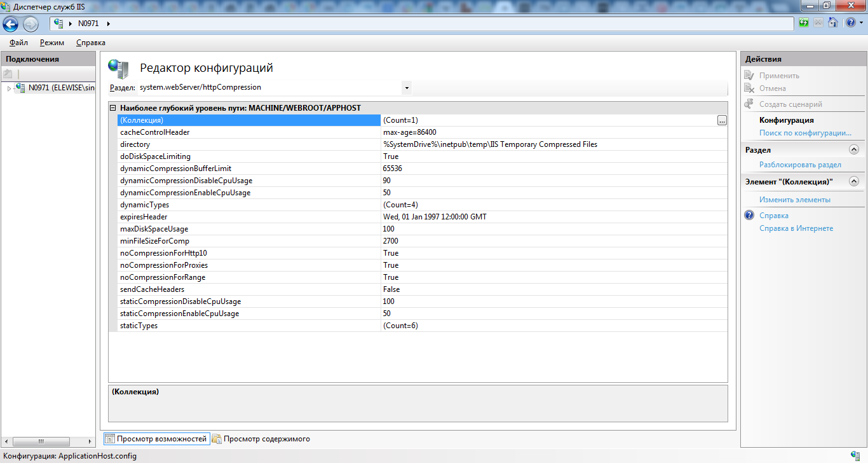Open the Режим menu
The width and height of the screenshot is (868, 463).
51,43
